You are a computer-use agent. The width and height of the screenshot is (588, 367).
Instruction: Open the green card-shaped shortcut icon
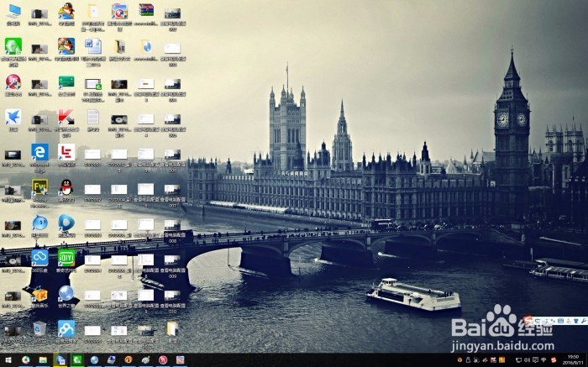tap(66, 81)
